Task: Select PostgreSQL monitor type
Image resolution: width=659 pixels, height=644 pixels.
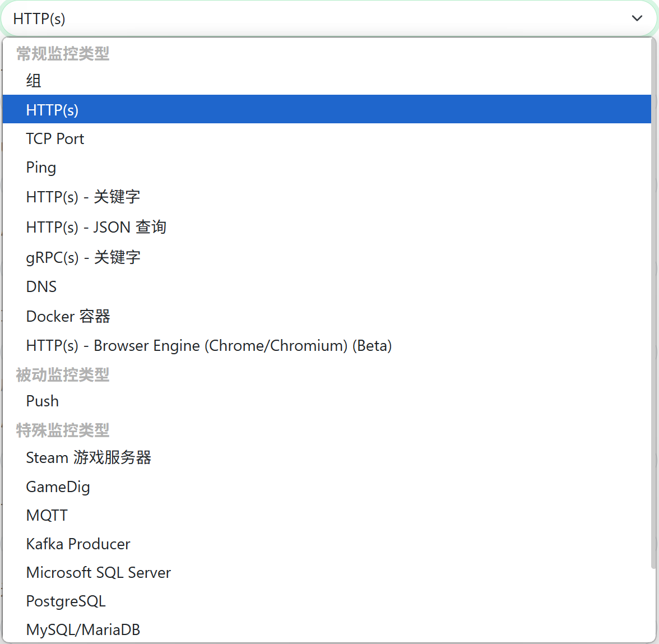Action: [x=327, y=601]
